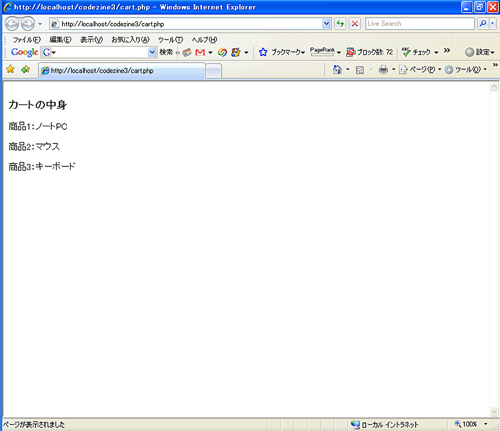This screenshot has height=431, width=500.
Task: Click the ローカル イントラネット security zone indicator
Action: (x=384, y=425)
